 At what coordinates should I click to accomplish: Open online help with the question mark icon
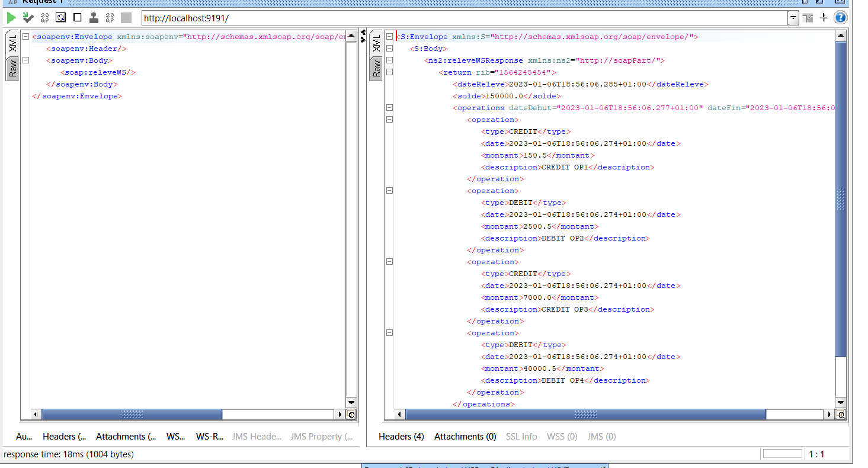[x=840, y=18]
